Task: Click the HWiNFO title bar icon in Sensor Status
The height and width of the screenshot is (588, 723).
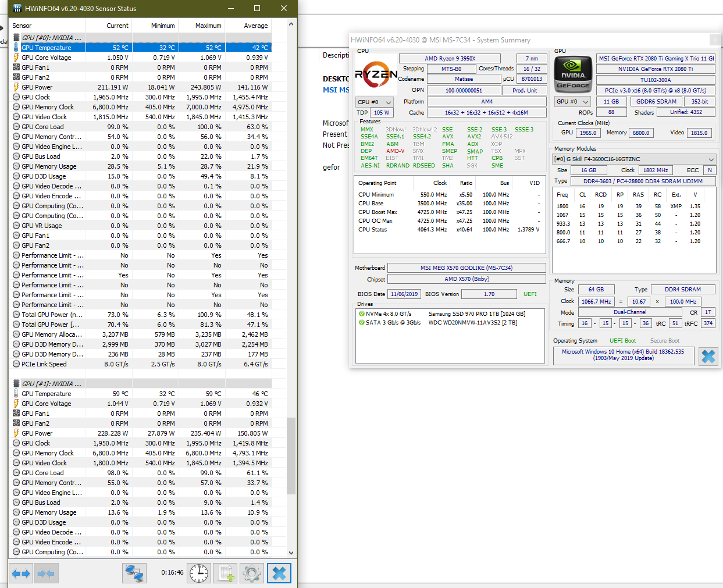Action: (x=17, y=8)
